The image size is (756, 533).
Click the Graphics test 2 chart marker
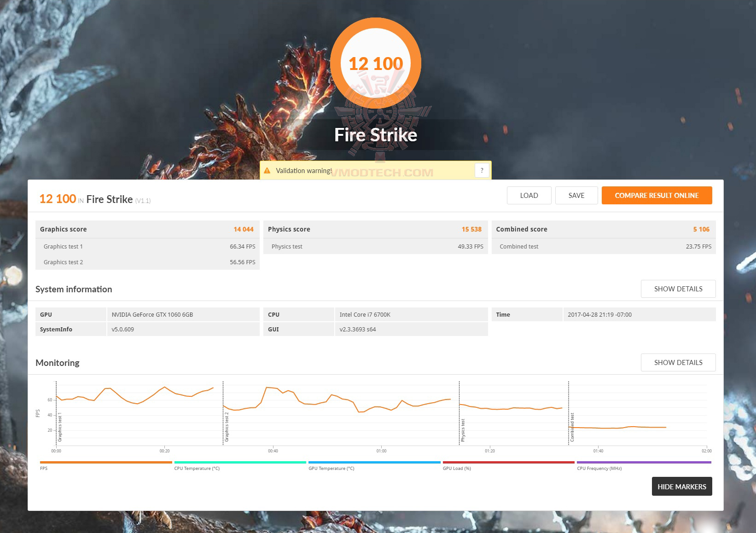point(227,427)
